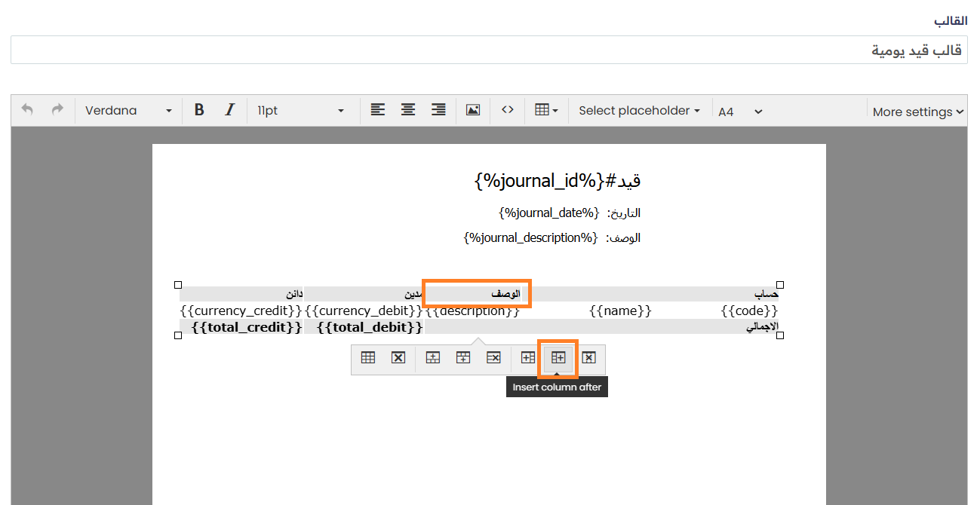Image resolution: width=980 pixels, height=505 pixels.
Task: Delete the current table column
Action: tap(589, 358)
